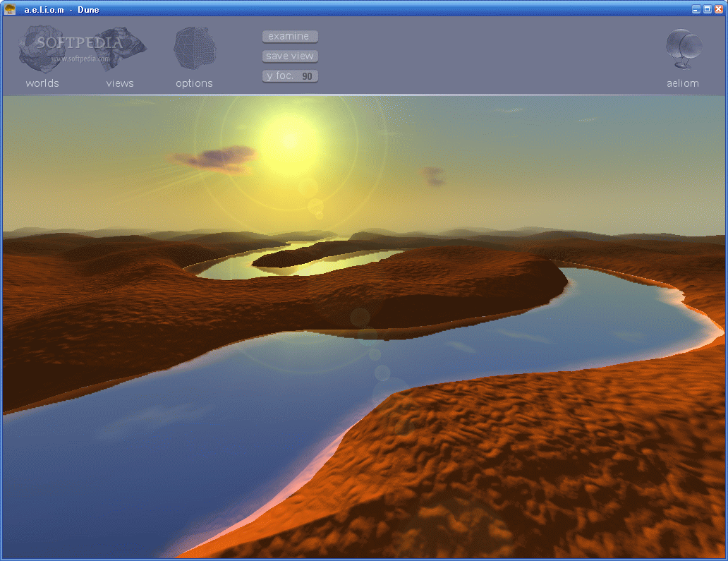Click the examine button
The width and height of the screenshot is (728, 561).
click(290, 36)
